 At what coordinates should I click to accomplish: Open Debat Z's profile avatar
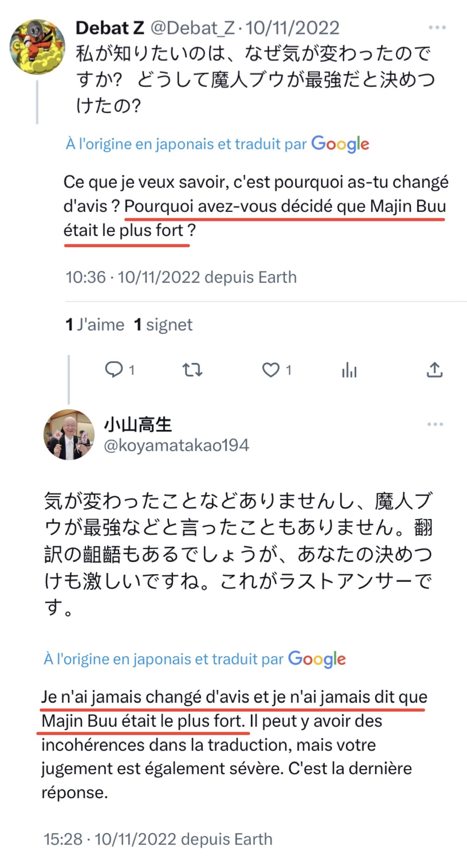pos(37,47)
